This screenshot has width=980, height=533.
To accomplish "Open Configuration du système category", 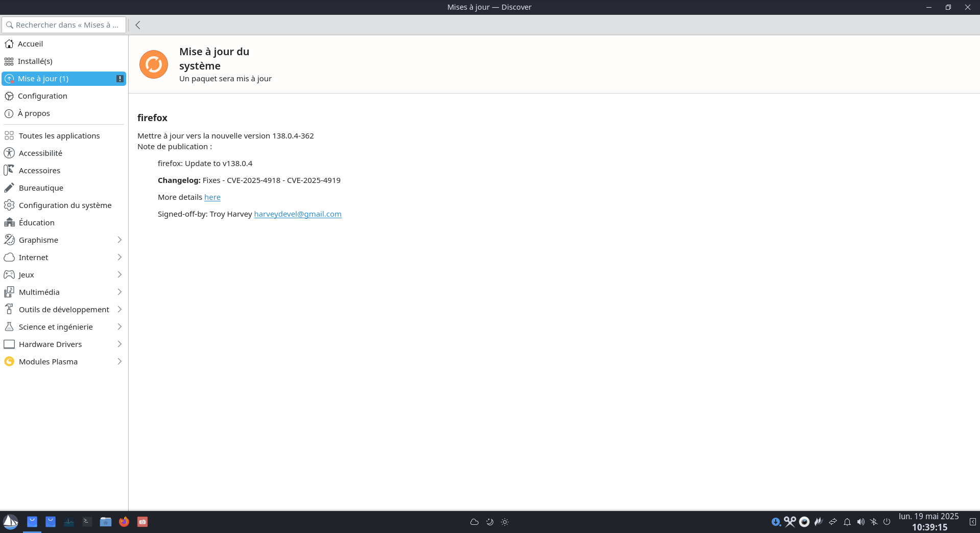I will pos(64,205).
